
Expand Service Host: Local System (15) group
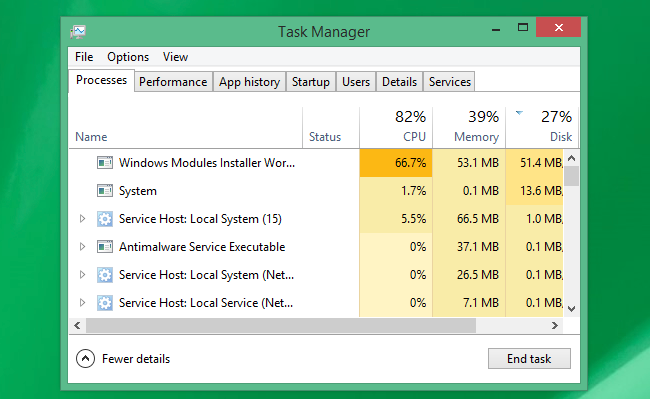click(82, 219)
